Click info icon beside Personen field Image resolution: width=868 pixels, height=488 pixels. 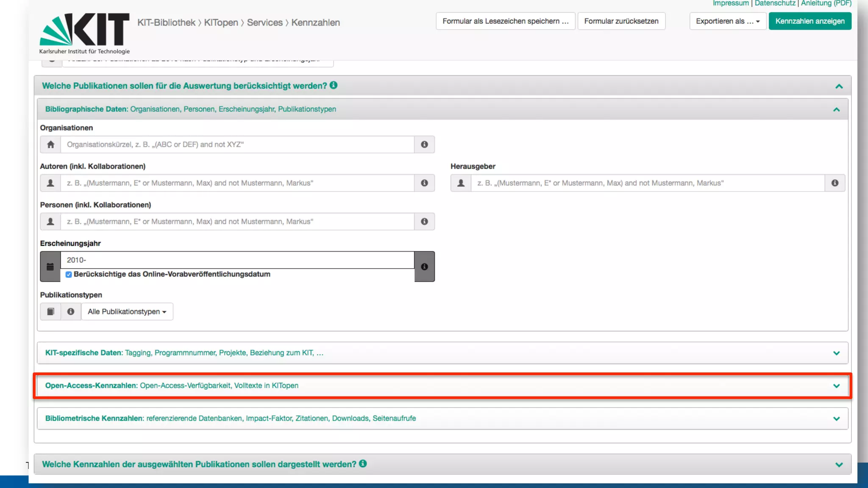pos(424,222)
